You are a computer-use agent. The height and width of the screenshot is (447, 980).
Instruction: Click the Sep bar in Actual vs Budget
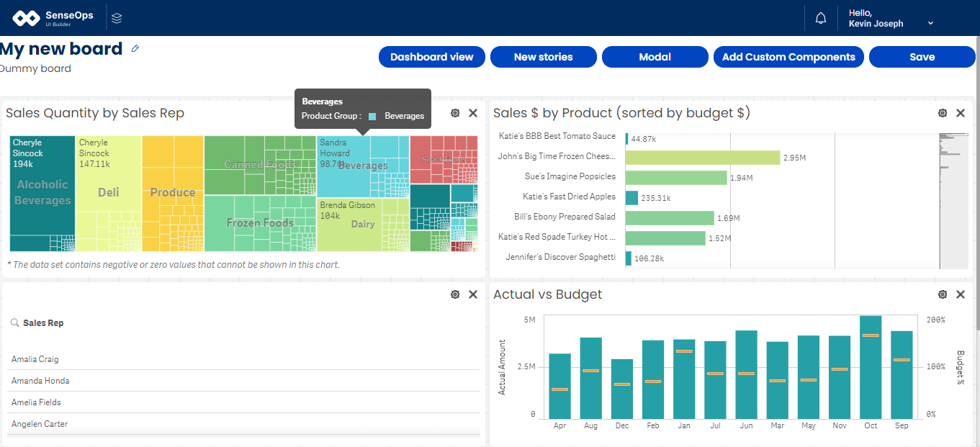(902, 375)
